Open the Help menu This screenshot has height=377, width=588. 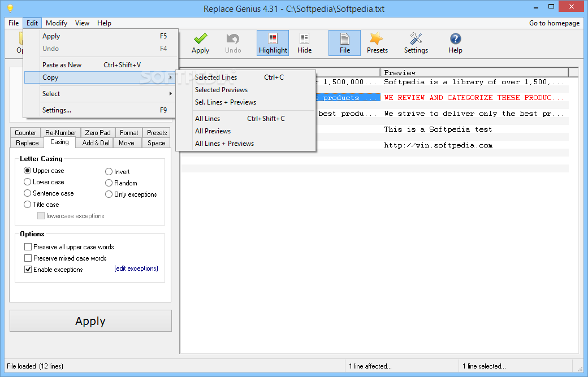click(104, 23)
